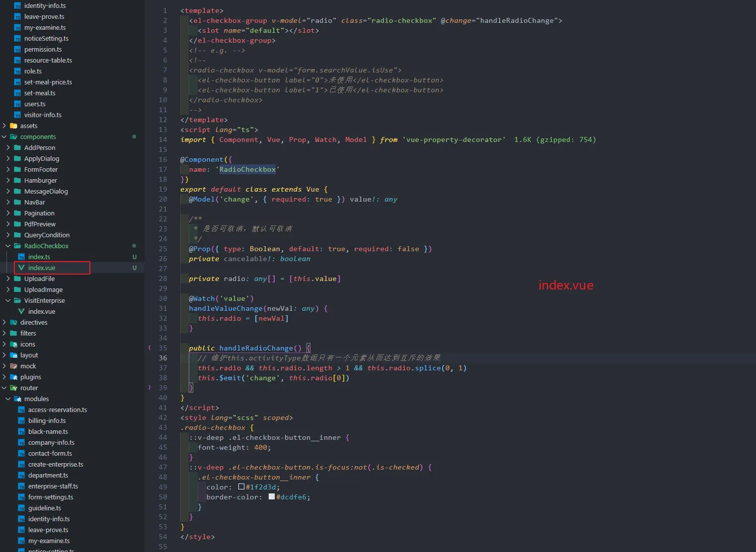Click the Vue icon of index.vue under RadioCheckbox
The image size is (756, 552).
[x=21, y=268]
